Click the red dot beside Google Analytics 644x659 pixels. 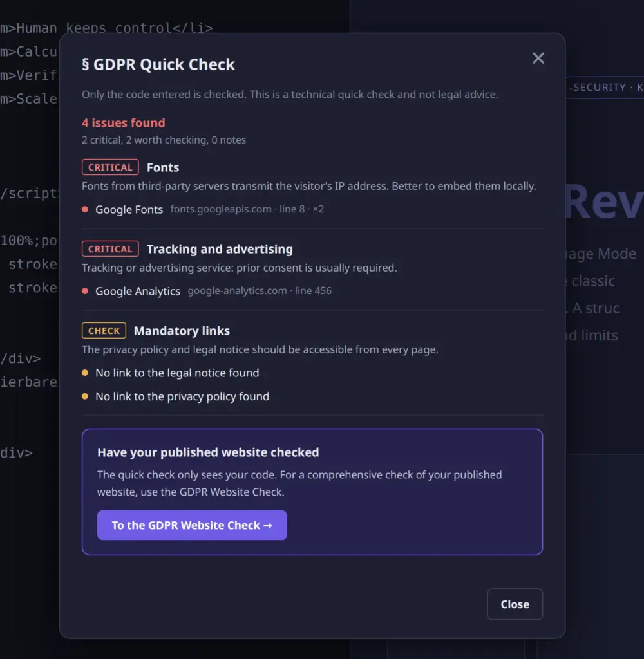coord(85,291)
